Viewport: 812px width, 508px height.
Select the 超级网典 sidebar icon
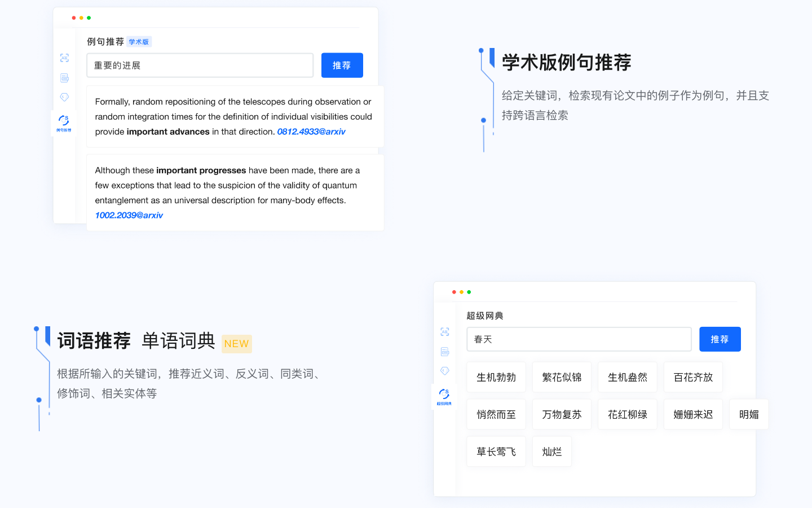pyautogui.click(x=444, y=396)
